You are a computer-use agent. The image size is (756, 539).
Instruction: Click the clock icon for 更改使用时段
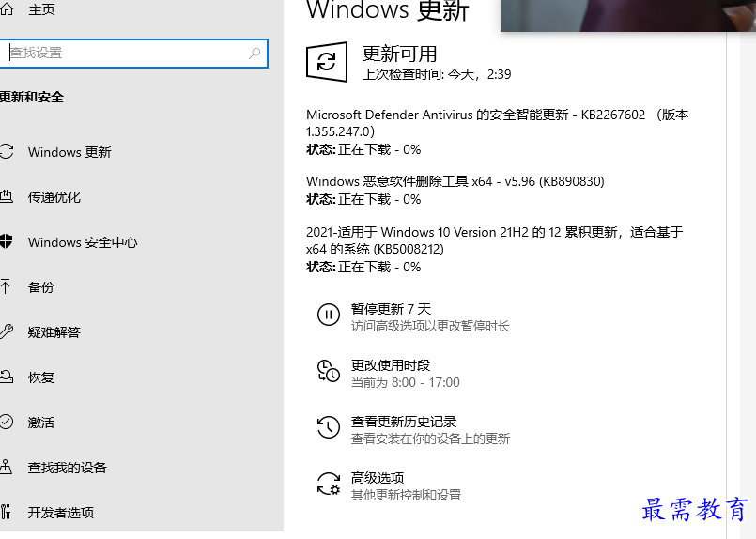click(329, 371)
